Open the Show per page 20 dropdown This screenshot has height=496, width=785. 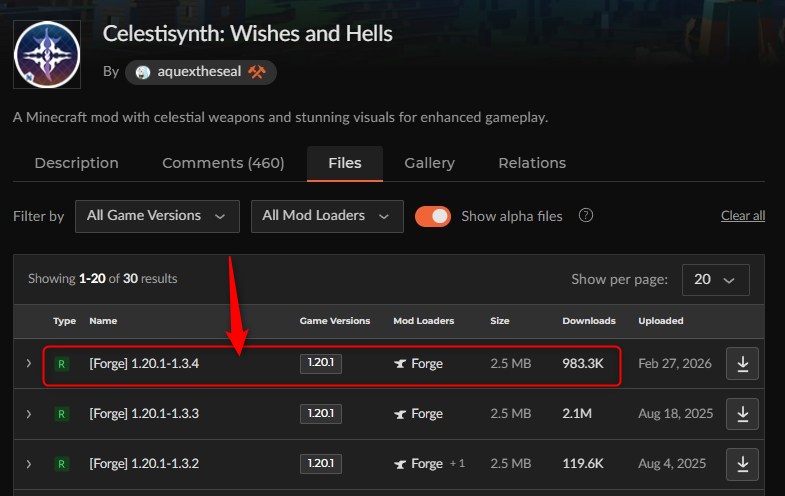(x=715, y=279)
